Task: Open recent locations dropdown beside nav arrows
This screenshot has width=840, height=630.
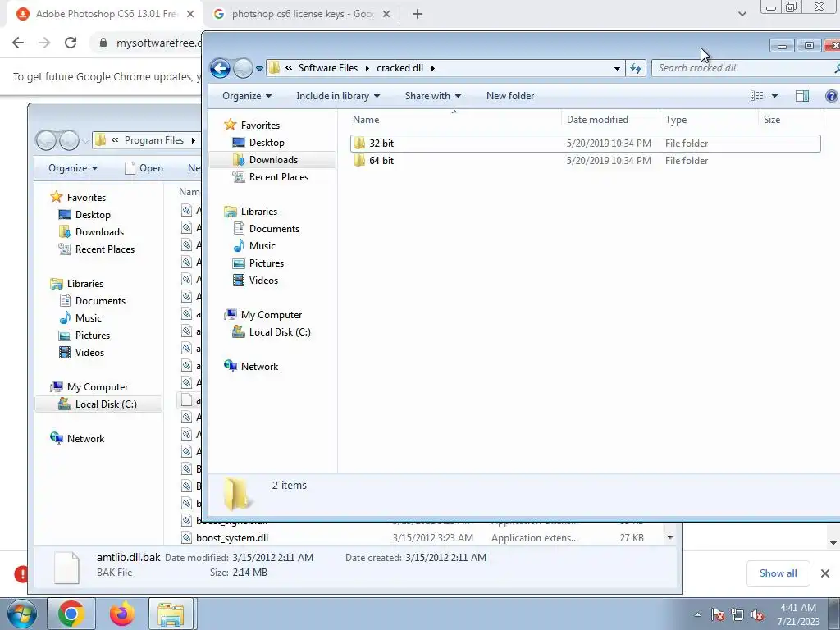Action: 259,69
